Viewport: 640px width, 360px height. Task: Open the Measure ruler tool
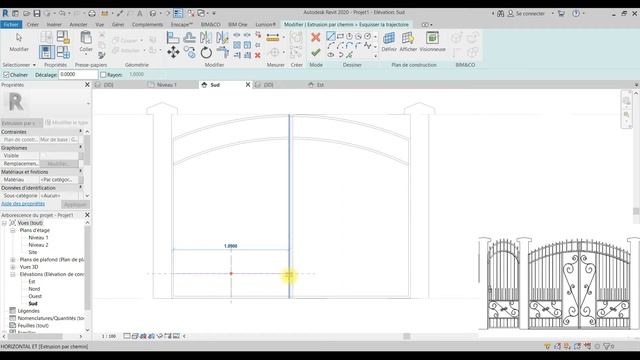click(x=273, y=38)
